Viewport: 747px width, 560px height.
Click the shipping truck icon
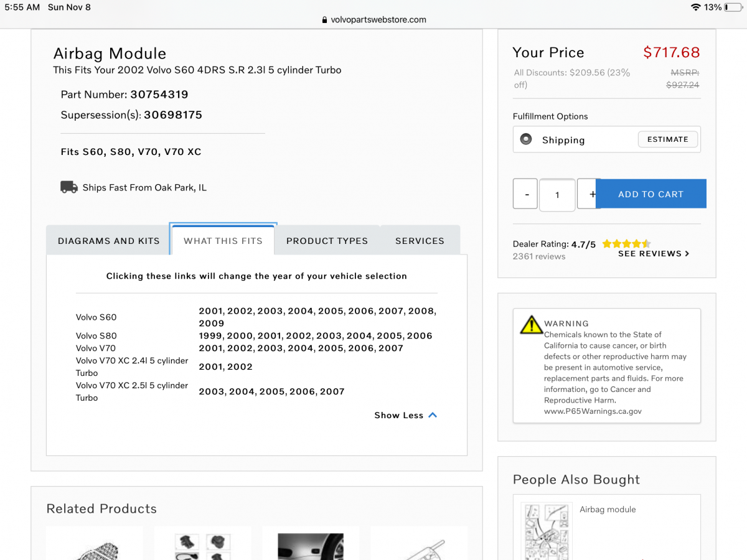click(x=69, y=187)
